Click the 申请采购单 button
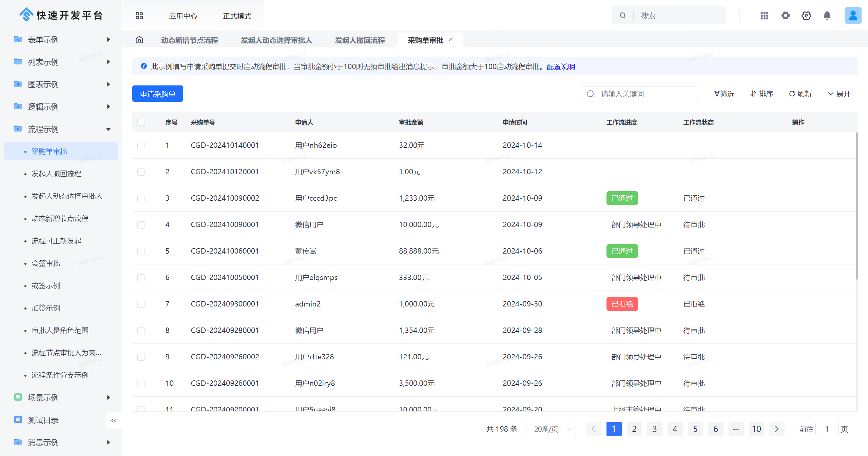 (157, 94)
